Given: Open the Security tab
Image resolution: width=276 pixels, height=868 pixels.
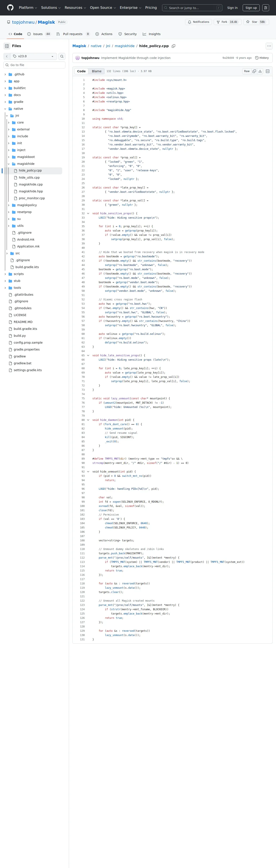Looking at the screenshot, I should tap(127, 34).
